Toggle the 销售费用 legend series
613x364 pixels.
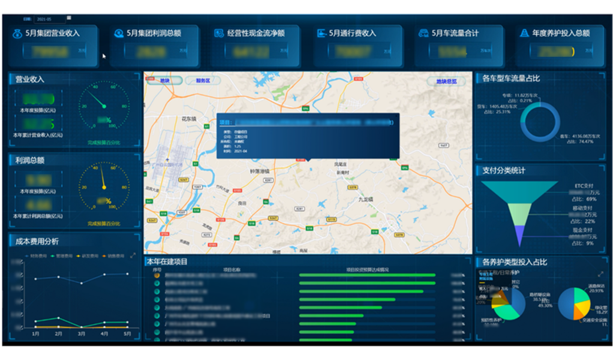tap(113, 255)
